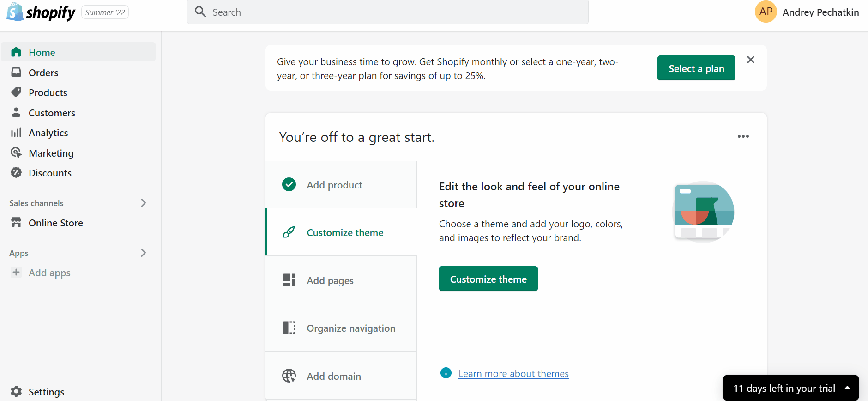The height and width of the screenshot is (401, 868).
Task: Open Discounts section
Action: [x=50, y=173]
